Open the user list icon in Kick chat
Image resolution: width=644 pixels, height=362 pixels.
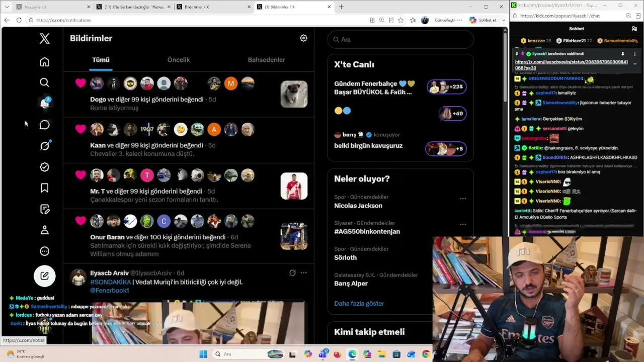[634, 29]
